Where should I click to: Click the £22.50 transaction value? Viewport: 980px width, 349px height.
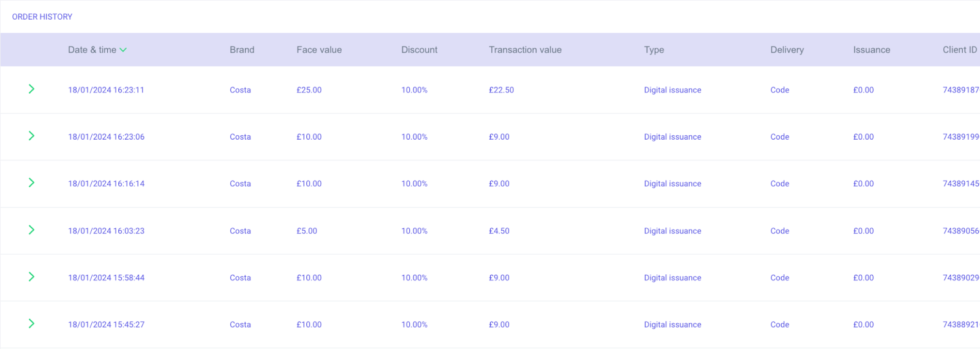[x=502, y=90]
